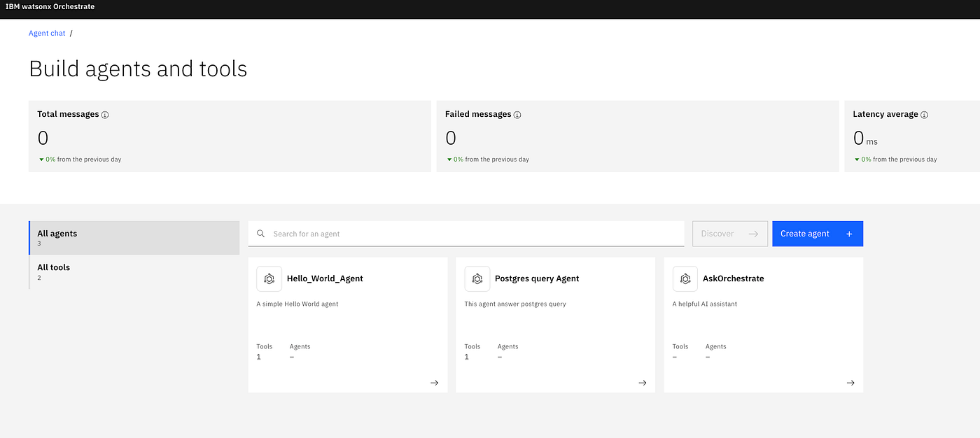Click the Agents label on AskOrchestrate card

click(716, 346)
